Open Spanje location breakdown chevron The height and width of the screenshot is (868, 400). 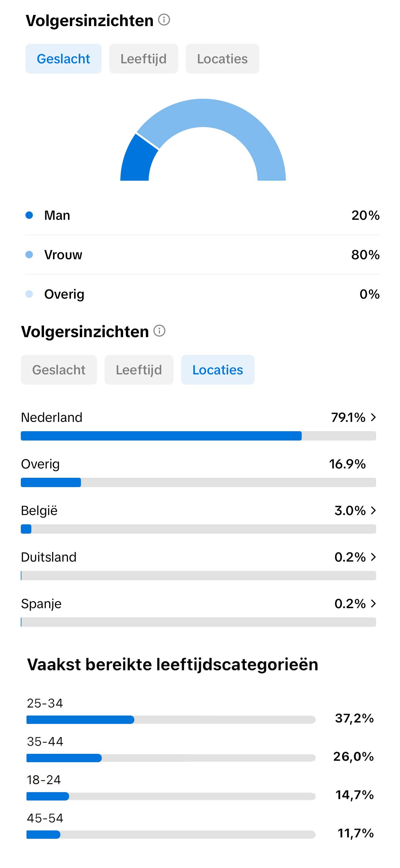[x=373, y=604]
